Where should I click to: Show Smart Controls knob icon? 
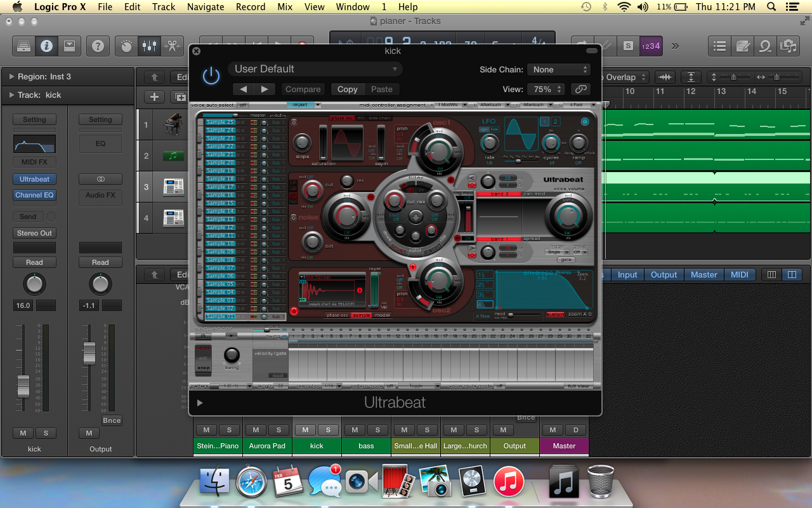click(x=126, y=46)
